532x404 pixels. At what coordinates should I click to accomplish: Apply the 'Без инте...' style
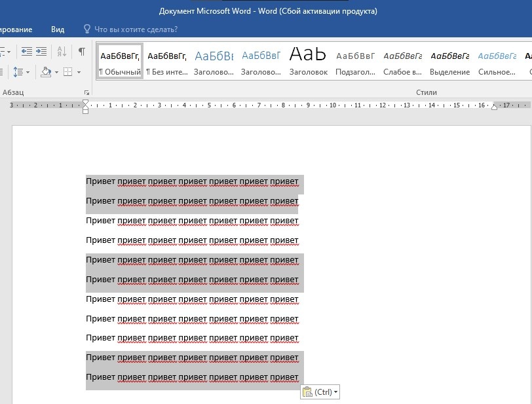(167, 62)
